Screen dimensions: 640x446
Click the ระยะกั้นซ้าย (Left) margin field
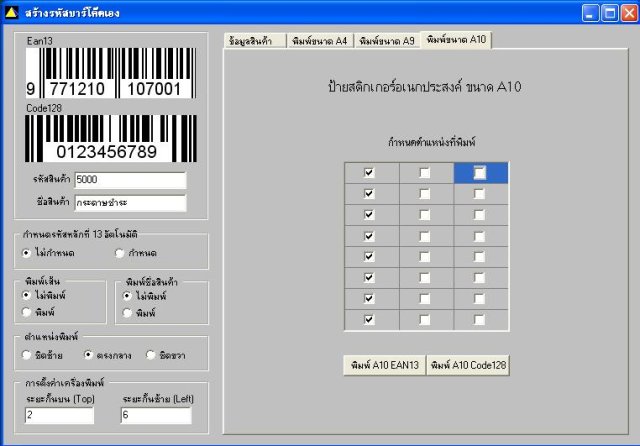[x=153, y=415]
